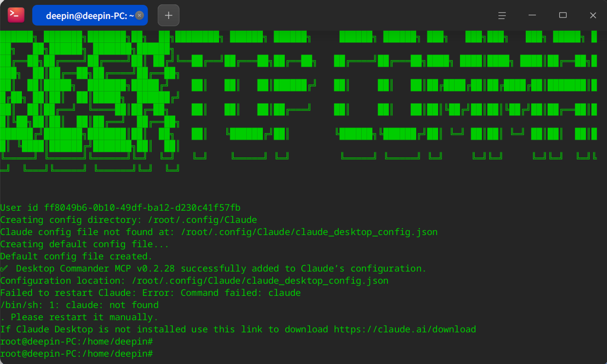Click the Deepin Terminal app icon
607x364 pixels.
(x=16, y=15)
